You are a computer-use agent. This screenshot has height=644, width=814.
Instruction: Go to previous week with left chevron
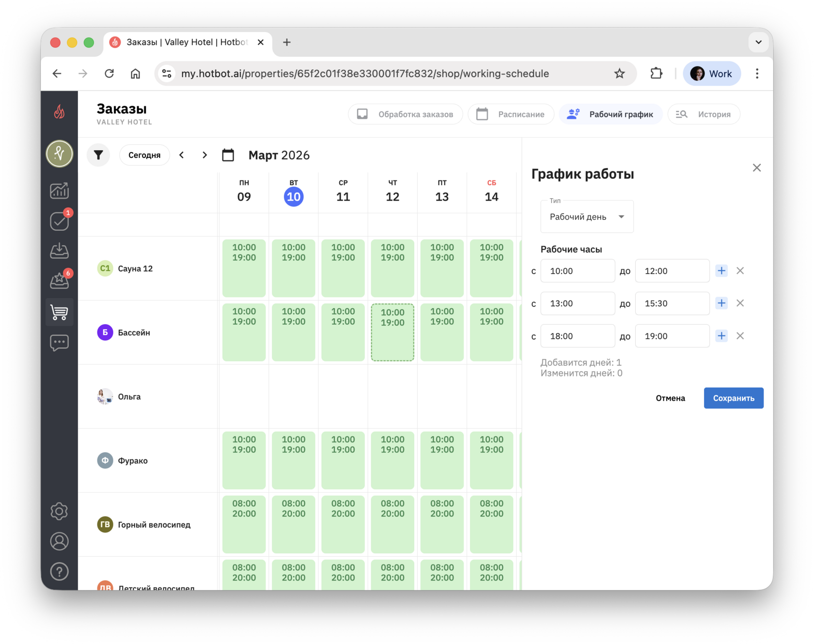182,155
